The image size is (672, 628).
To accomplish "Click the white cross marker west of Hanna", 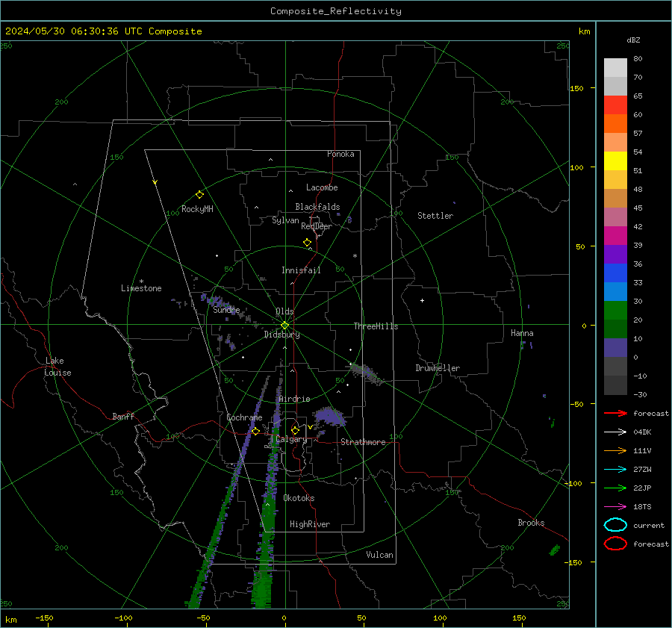I will (x=422, y=300).
